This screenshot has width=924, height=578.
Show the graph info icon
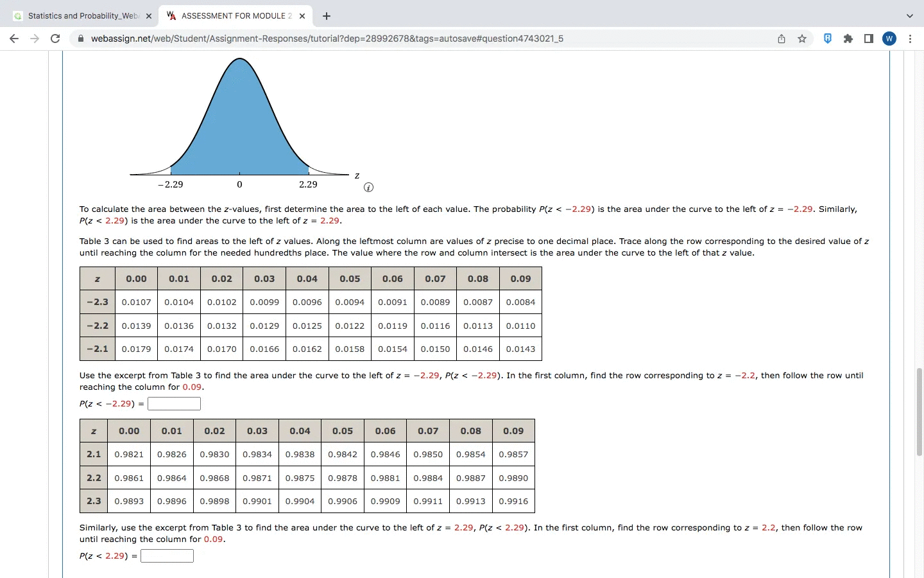[x=368, y=188]
